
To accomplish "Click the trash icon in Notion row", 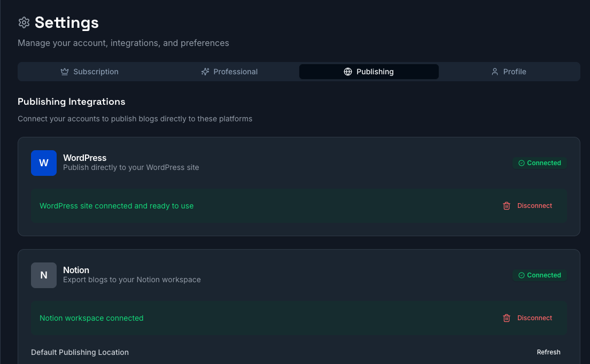I will [x=507, y=318].
